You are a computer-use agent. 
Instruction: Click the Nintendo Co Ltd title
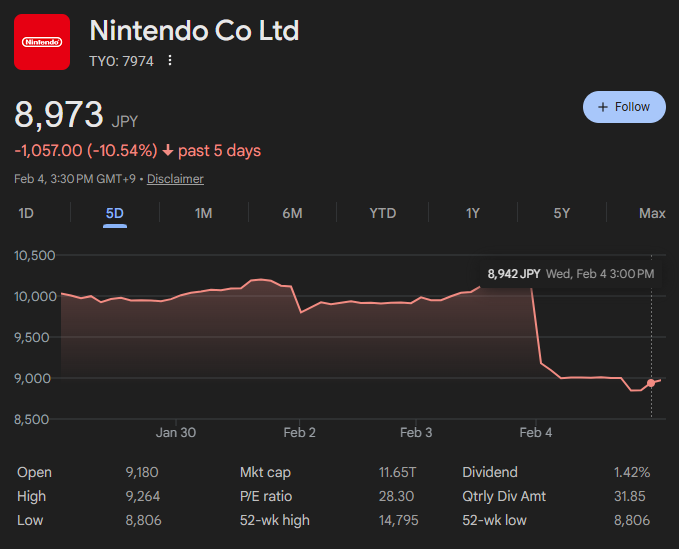pos(194,31)
